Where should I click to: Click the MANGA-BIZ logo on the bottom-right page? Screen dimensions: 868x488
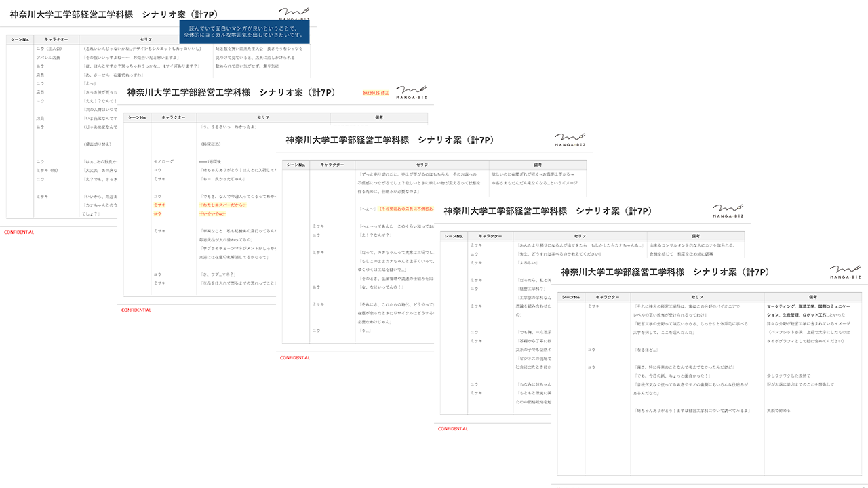coord(846,272)
